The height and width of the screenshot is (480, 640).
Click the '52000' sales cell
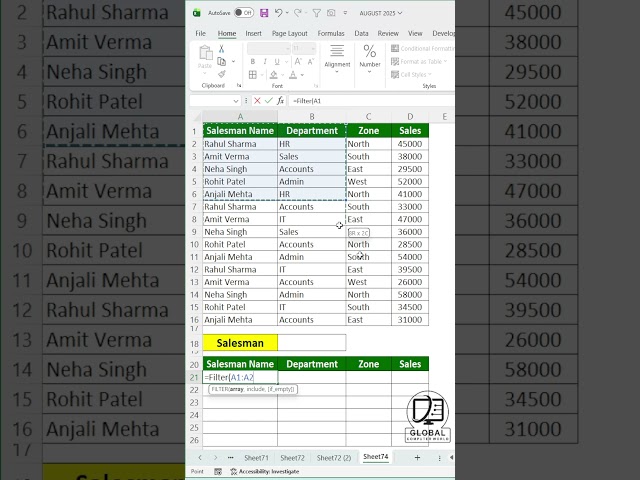[x=410, y=182]
